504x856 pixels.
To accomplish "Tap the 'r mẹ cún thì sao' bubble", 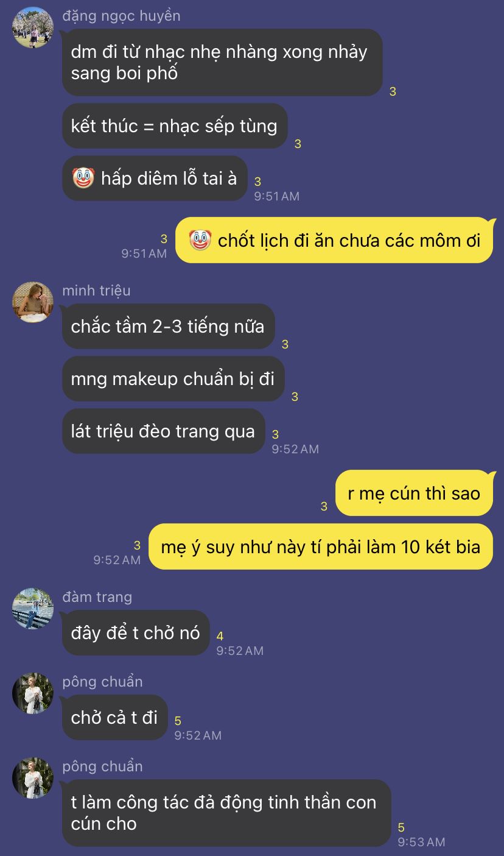I will [415, 493].
